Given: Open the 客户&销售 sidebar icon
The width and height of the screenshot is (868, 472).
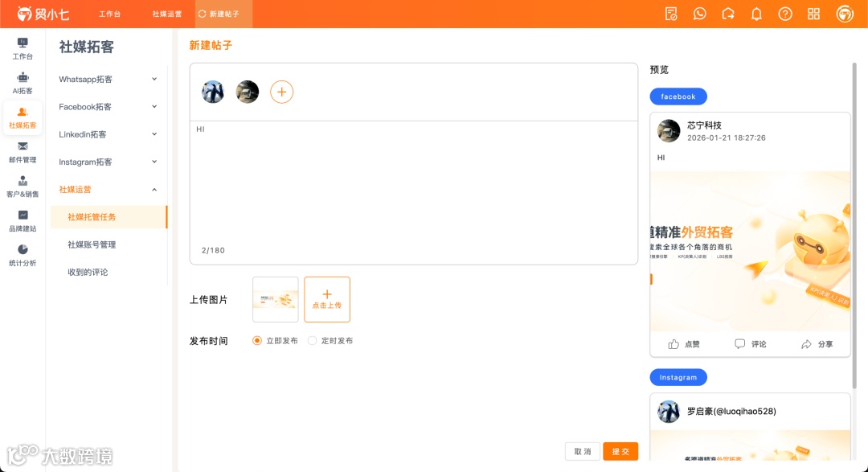Looking at the screenshot, I should pyautogui.click(x=23, y=181).
